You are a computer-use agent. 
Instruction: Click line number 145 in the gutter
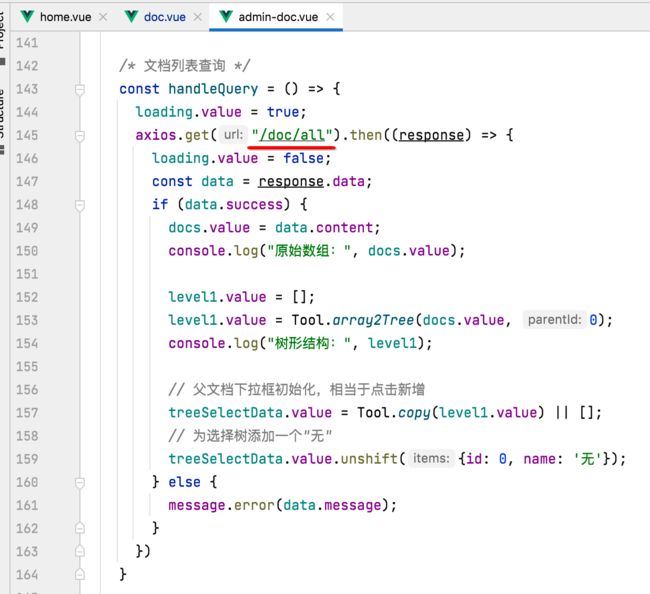click(27, 135)
